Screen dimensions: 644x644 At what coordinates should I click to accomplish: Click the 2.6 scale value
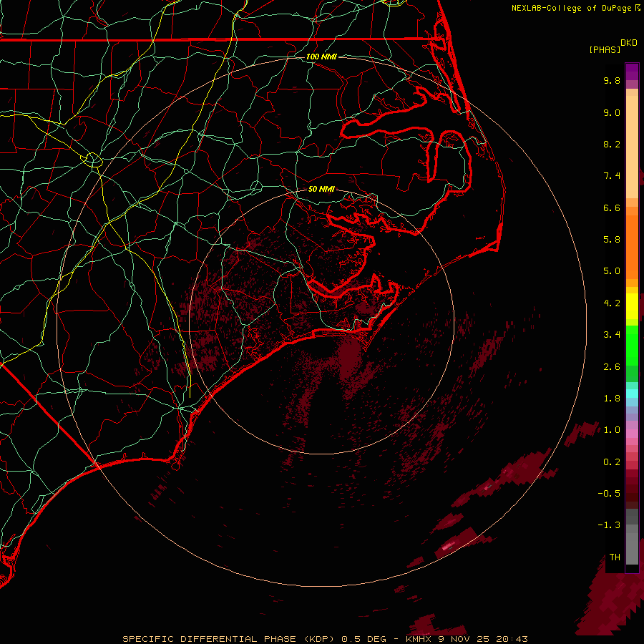coord(612,367)
